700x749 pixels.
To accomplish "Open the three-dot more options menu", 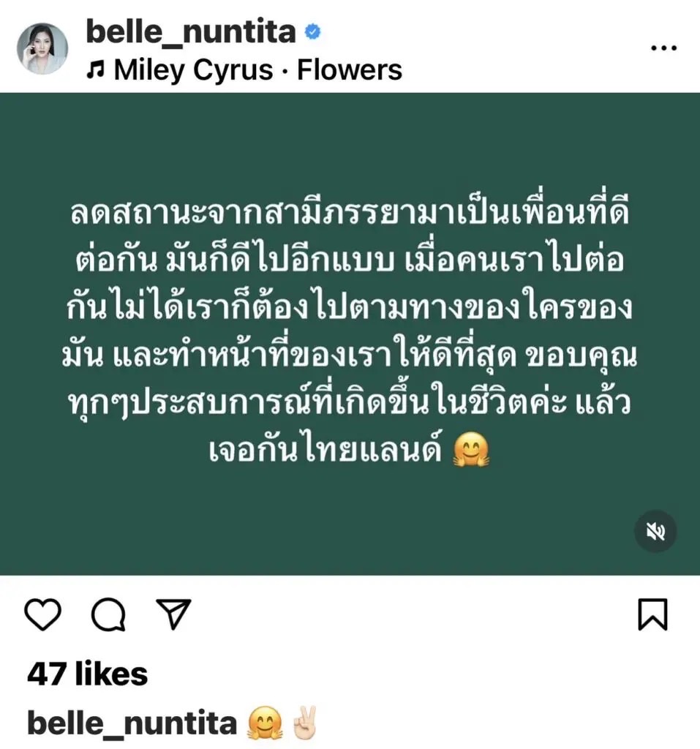I will point(664,48).
